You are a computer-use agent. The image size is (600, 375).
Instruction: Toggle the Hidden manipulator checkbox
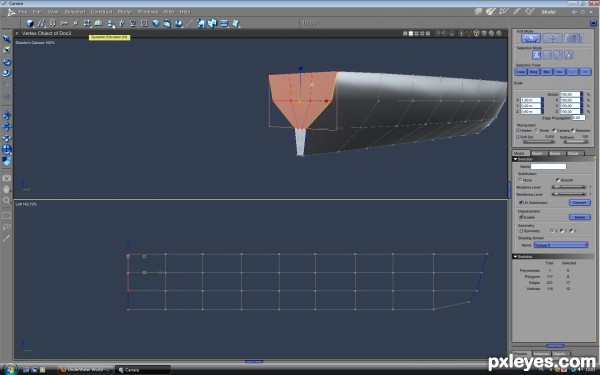click(518, 130)
